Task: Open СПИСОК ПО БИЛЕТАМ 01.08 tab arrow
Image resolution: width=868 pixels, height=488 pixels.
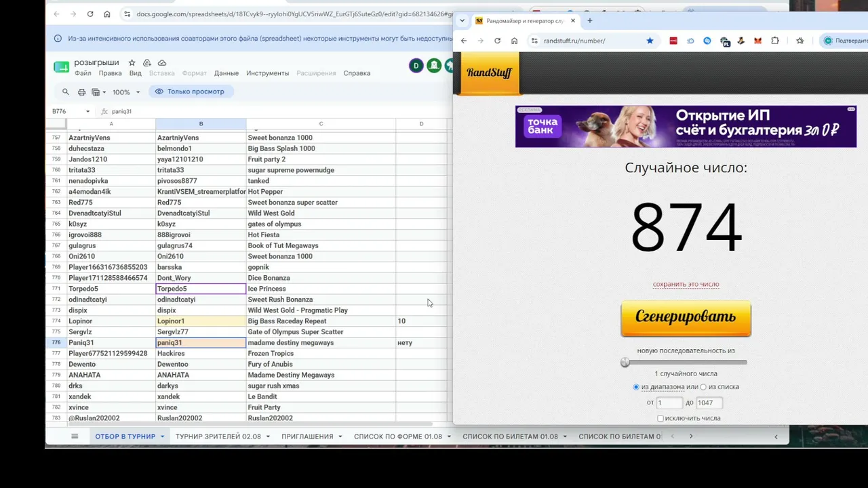Action: [x=565, y=436]
